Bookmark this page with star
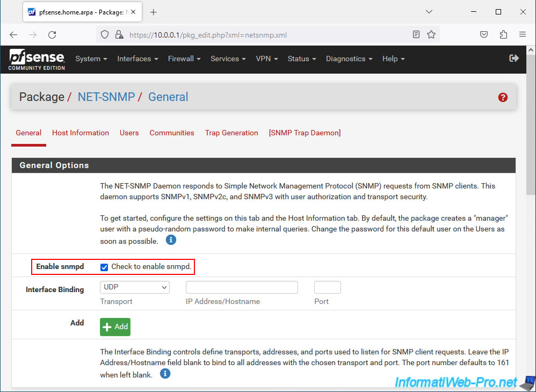This screenshot has width=536, height=392. tap(431, 34)
